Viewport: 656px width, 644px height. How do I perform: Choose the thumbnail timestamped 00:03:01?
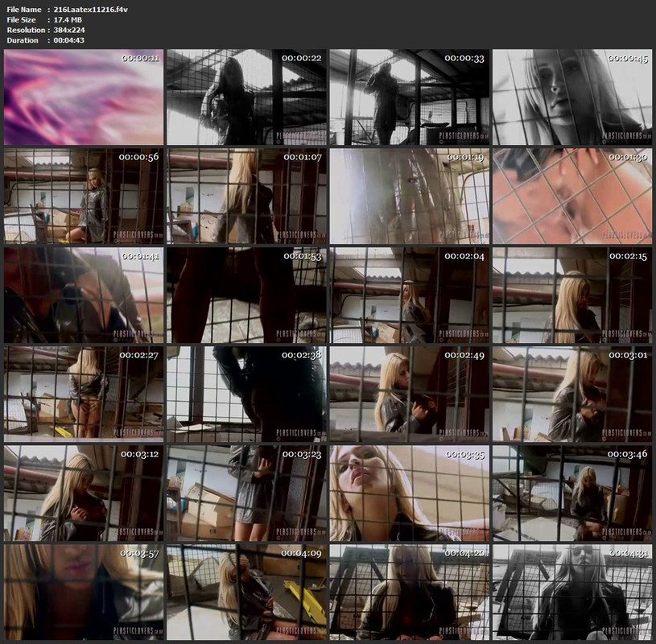click(x=572, y=394)
